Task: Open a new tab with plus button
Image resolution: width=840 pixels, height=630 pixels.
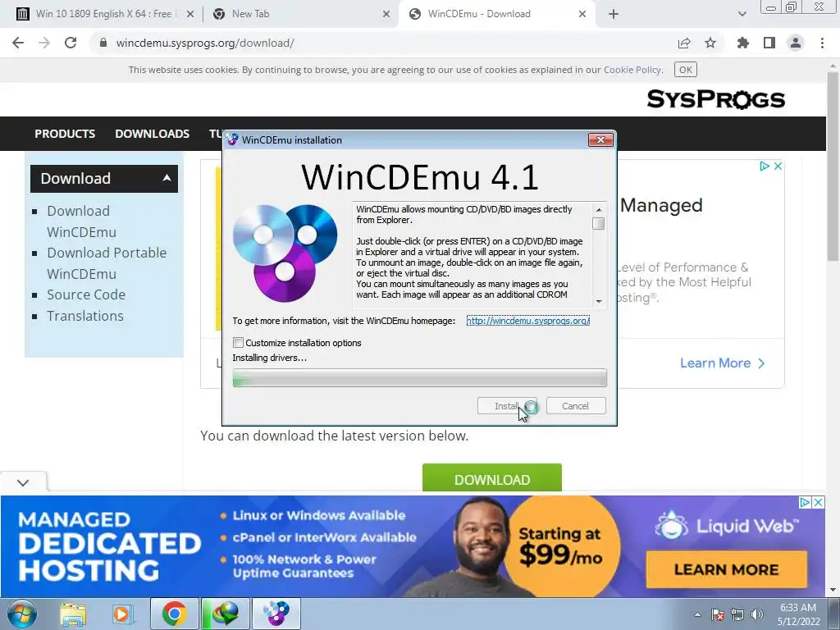Action: [x=614, y=14]
